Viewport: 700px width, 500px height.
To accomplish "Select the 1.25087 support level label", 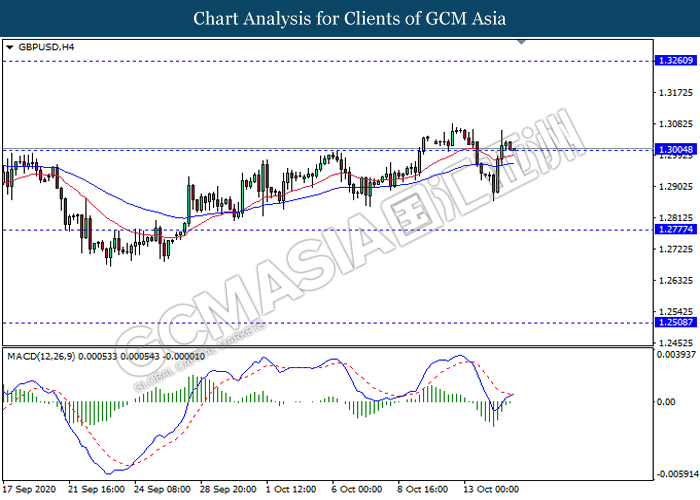I will tap(676, 322).
